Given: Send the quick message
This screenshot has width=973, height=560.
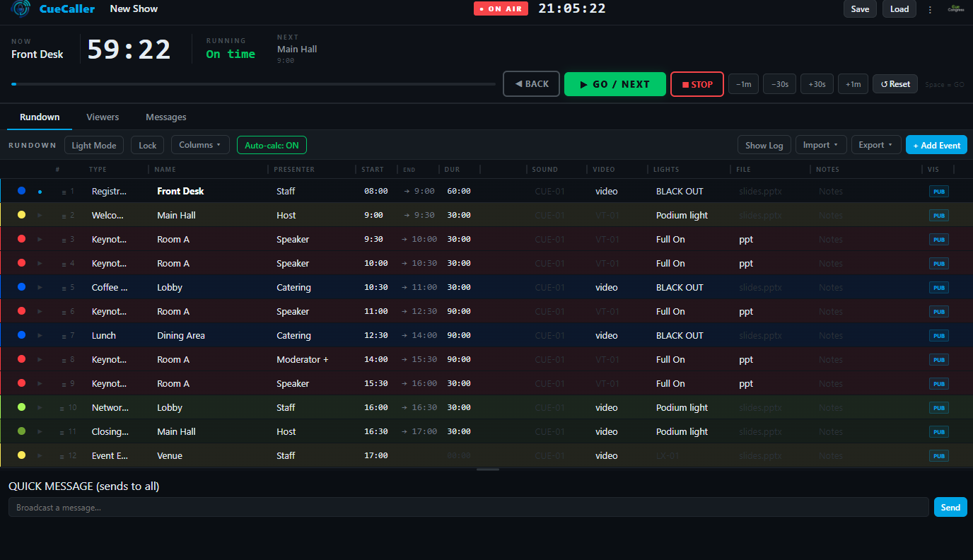Looking at the screenshot, I should pos(950,507).
